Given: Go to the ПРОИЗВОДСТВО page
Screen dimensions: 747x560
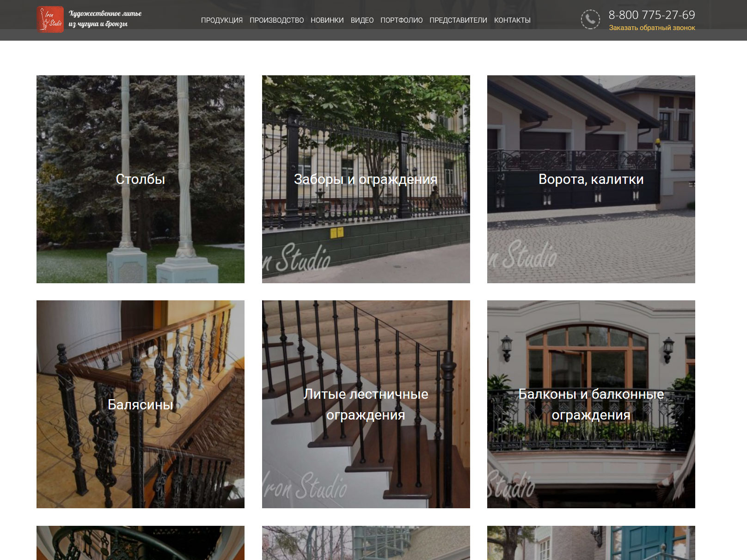Looking at the screenshot, I should (277, 20).
